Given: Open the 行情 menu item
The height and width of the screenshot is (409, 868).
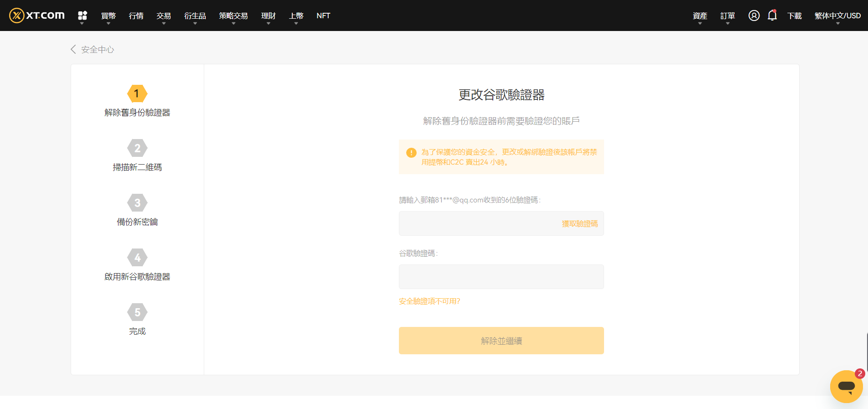Looking at the screenshot, I should coord(136,16).
